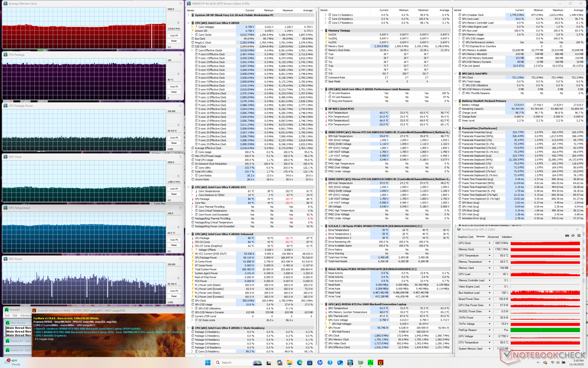The height and width of the screenshot is (368, 588).
Task: Click GPU-Z screenshot camera icon
Action: pos(567,236)
